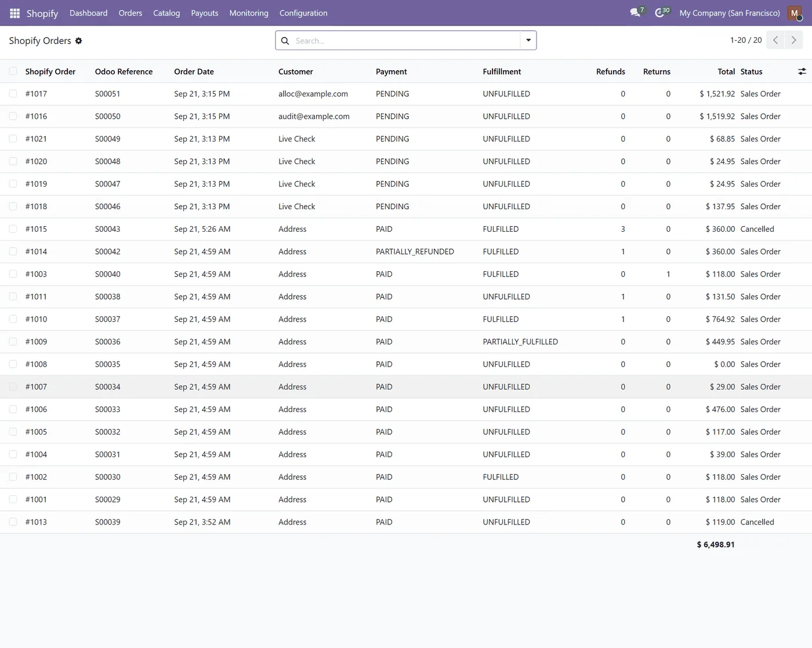Open order reference S00039

tap(107, 522)
